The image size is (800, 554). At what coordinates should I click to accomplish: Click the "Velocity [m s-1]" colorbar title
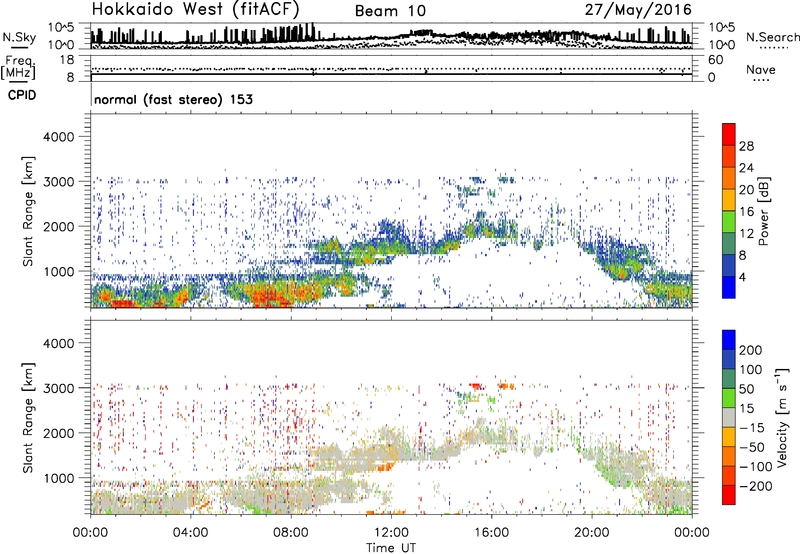[x=782, y=417]
